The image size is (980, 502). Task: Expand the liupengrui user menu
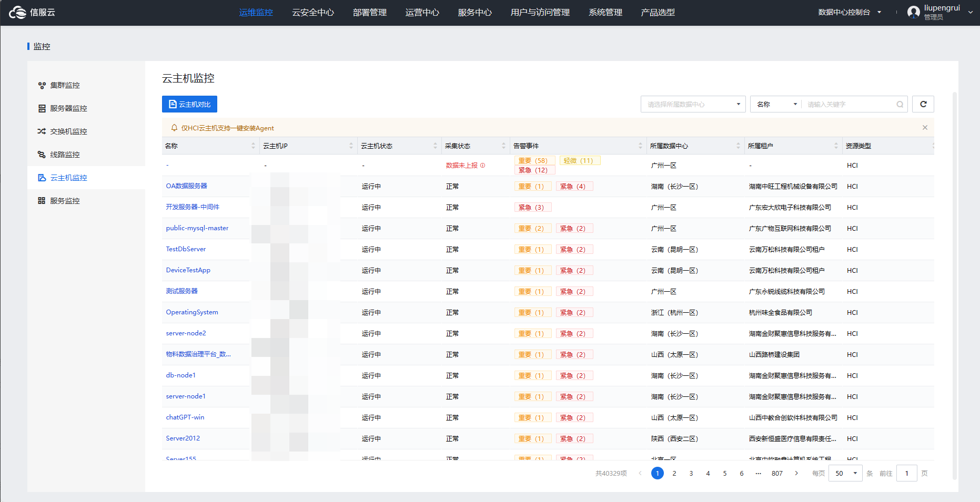(971, 12)
